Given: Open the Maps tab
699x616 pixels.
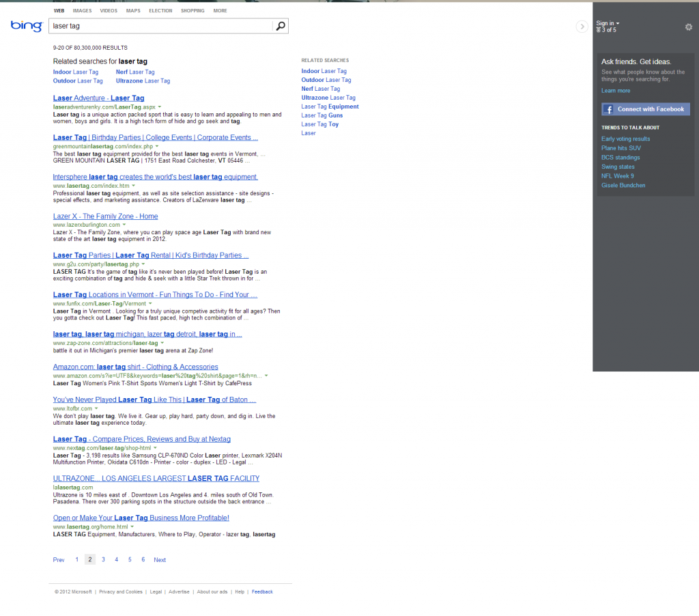Looking at the screenshot, I should point(133,11).
